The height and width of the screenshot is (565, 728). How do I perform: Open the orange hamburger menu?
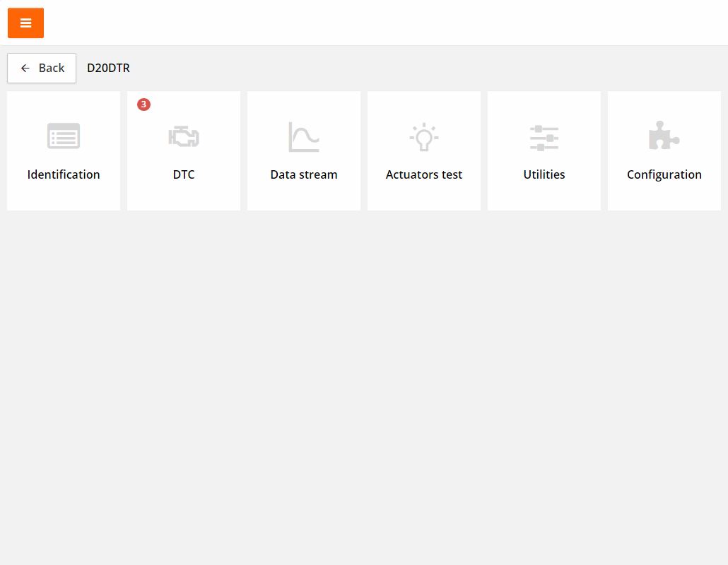pos(25,23)
